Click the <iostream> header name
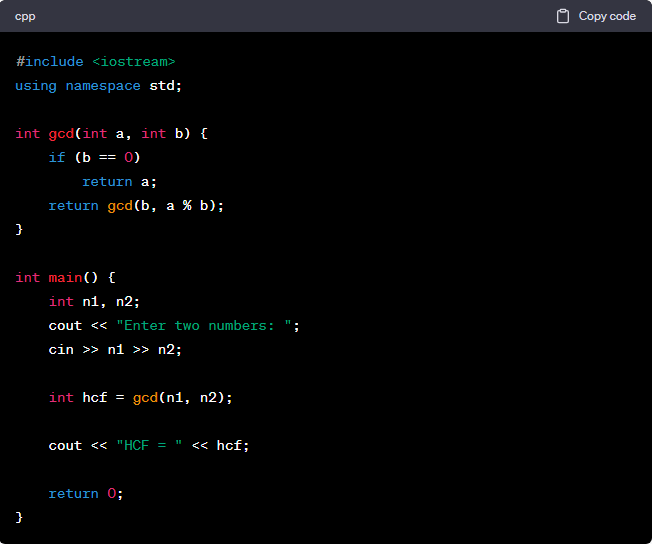 pos(133,62)
